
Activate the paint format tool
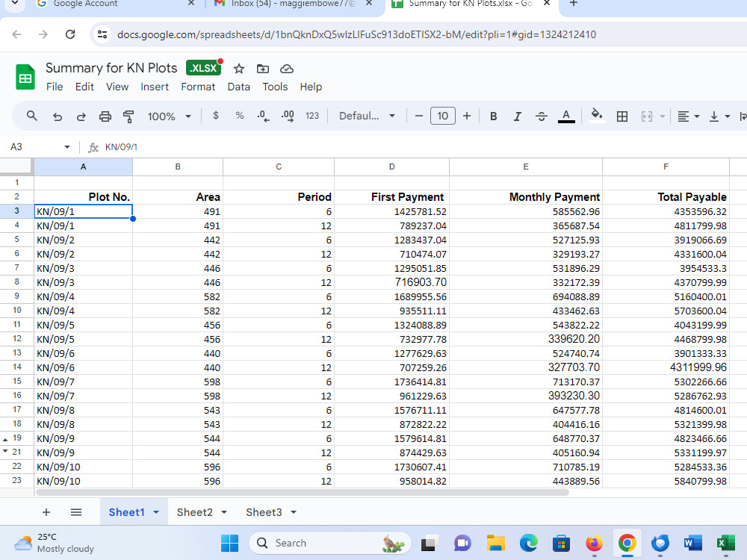(128, 116)
